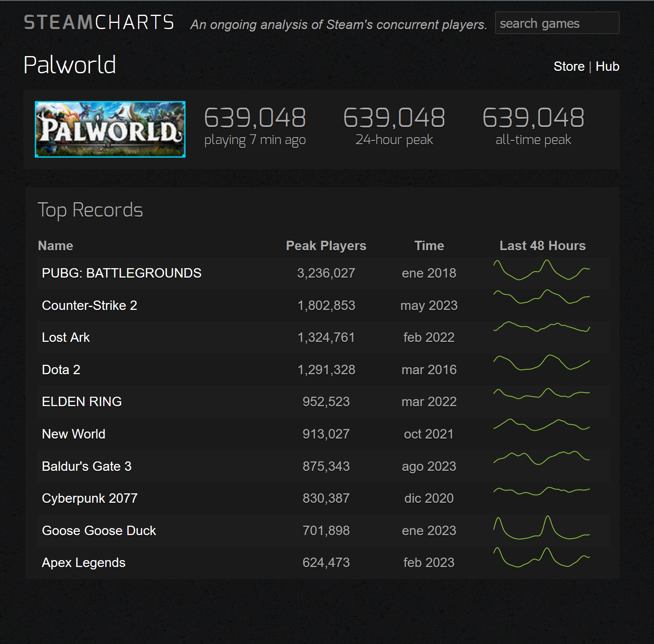Viewport: 654px width, 644px height.
Task: Click the peak value 952,523
Action: pos(326,402)
